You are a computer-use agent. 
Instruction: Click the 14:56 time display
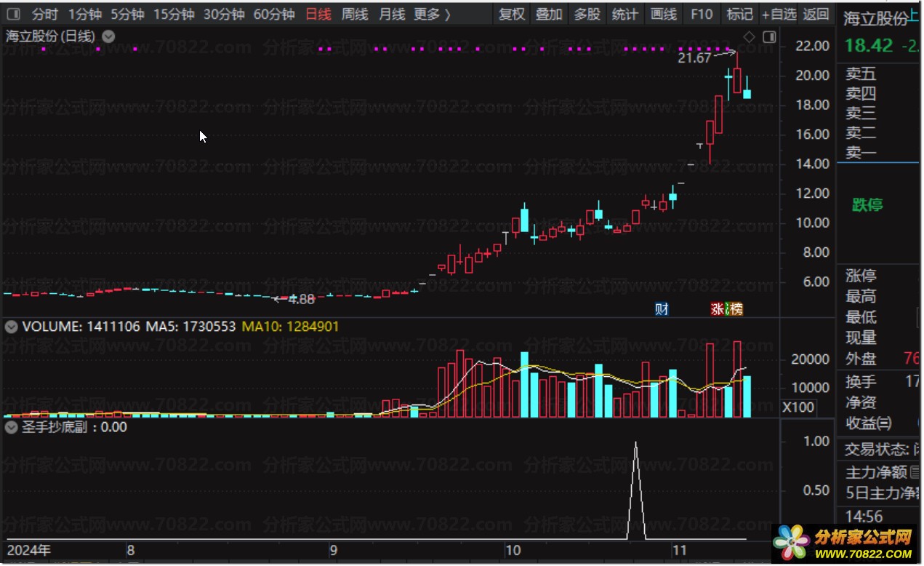[x=864, y=517]
